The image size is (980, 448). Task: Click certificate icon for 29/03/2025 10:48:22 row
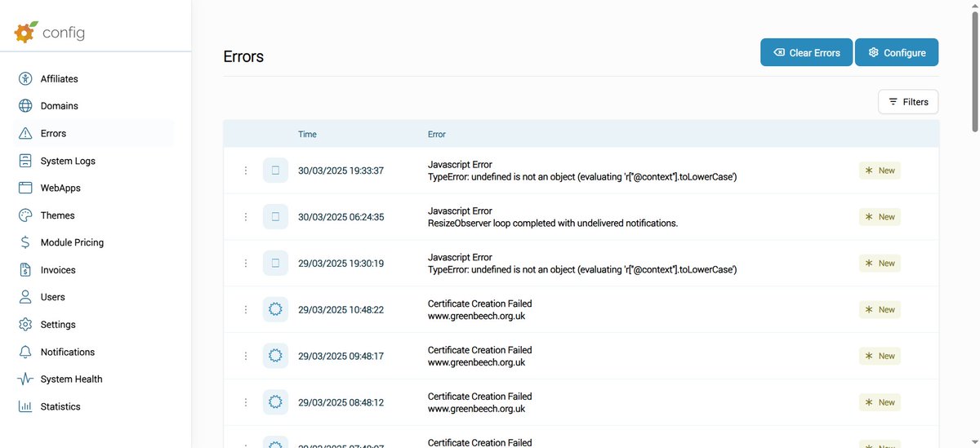tap(275, 310)
